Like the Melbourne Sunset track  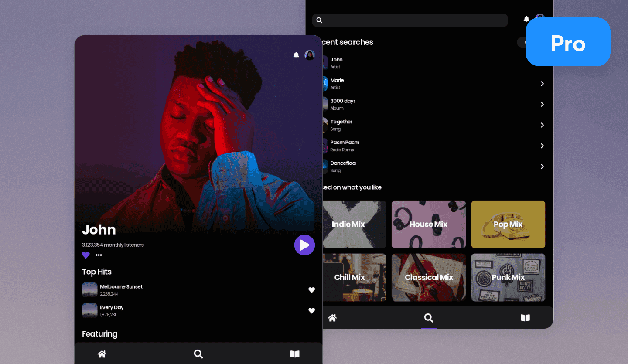(312, 290)
